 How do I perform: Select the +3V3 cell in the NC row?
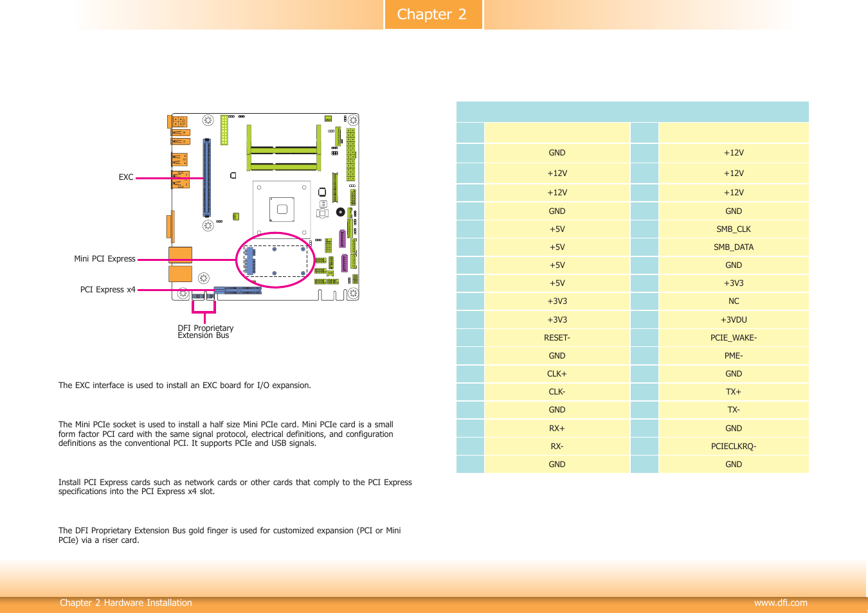pos(557,301)
